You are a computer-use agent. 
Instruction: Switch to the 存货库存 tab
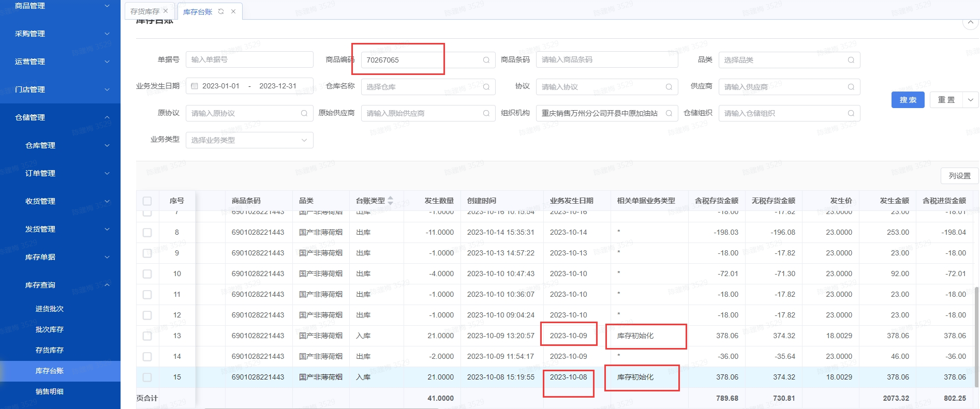point(145,11)
